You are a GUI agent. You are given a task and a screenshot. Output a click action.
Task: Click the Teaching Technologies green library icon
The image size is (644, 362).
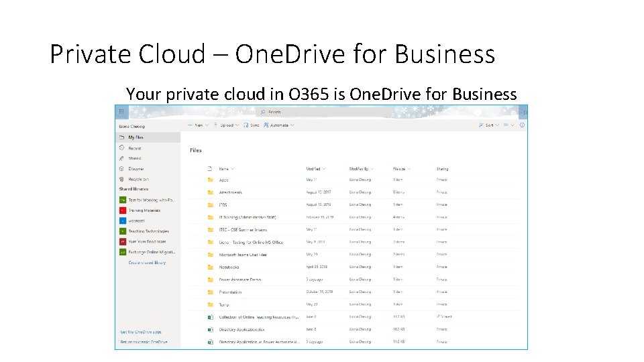pos(122,231)
